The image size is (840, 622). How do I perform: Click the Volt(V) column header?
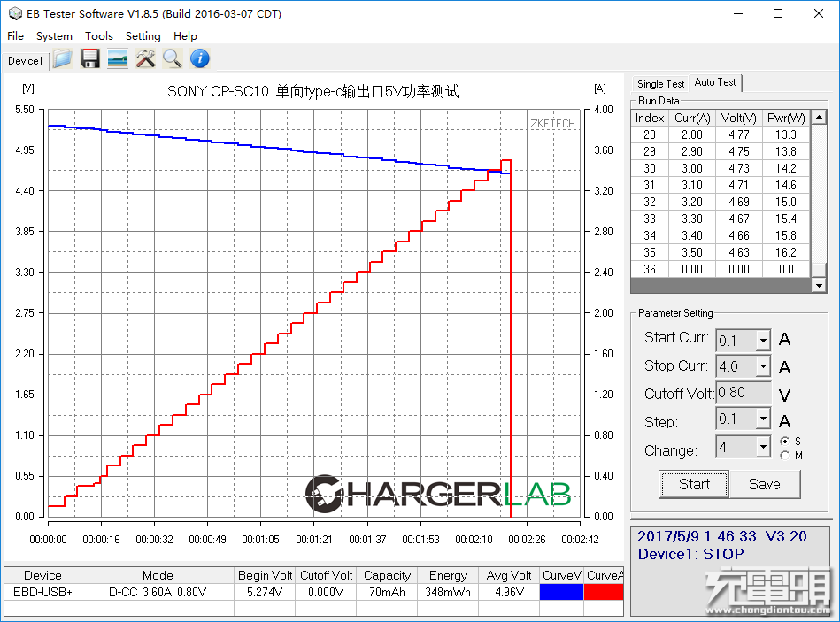739,118
